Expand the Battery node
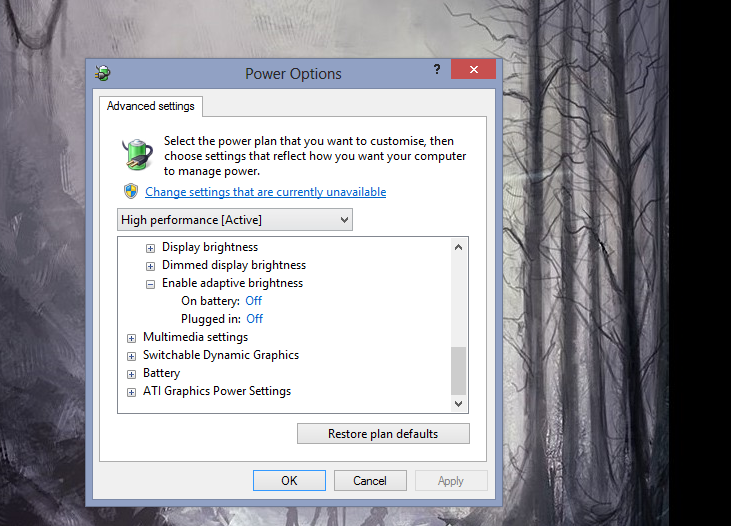 click(x=131, y=374)
